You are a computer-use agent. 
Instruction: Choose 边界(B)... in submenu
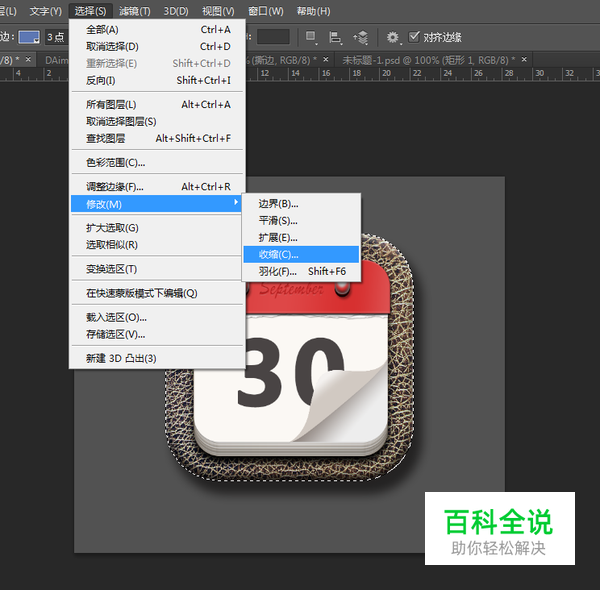[301, 204]
